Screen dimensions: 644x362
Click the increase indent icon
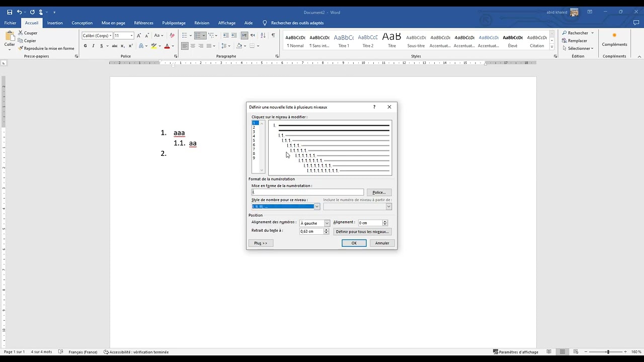[x=234, y=36]
